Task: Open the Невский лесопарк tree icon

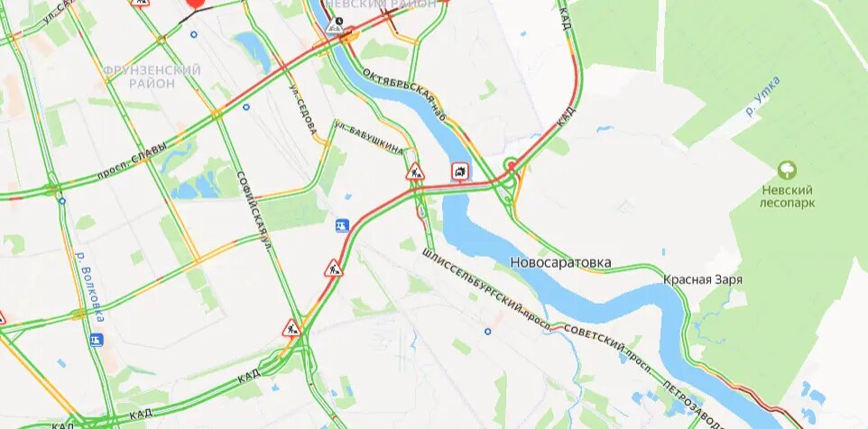Action: (787, 170)
